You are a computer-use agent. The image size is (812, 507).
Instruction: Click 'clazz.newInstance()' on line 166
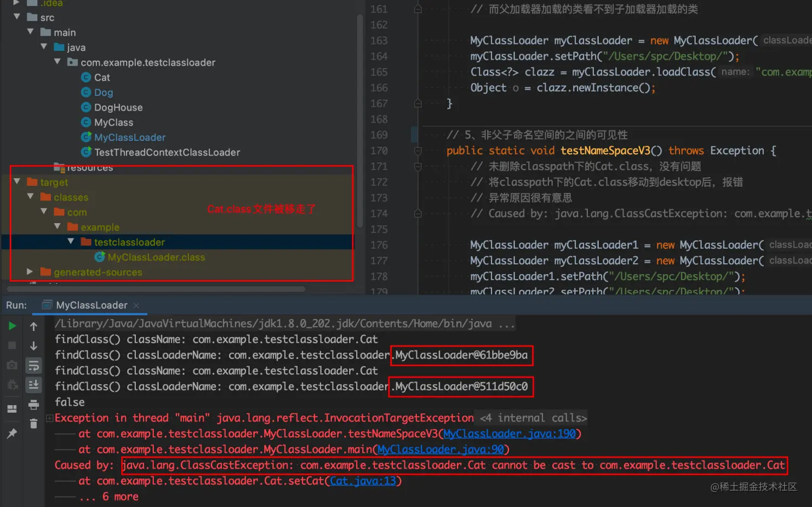tap(593, 88)
